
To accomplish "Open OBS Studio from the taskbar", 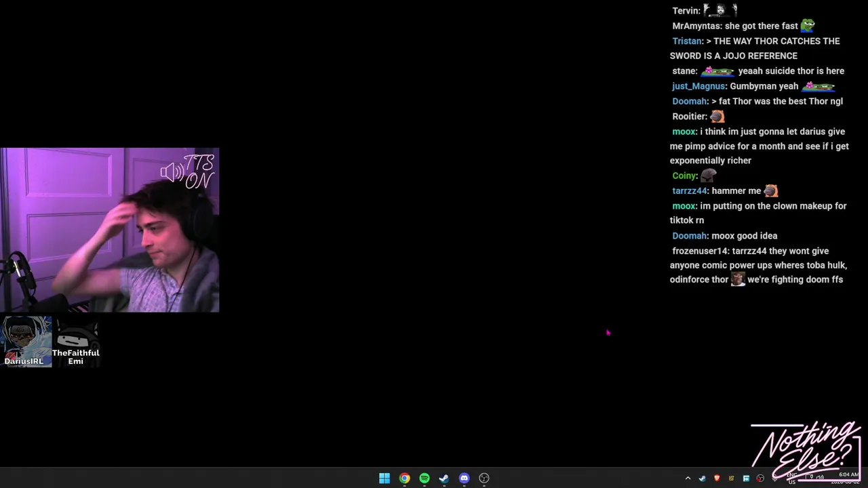I will (484, 478).
